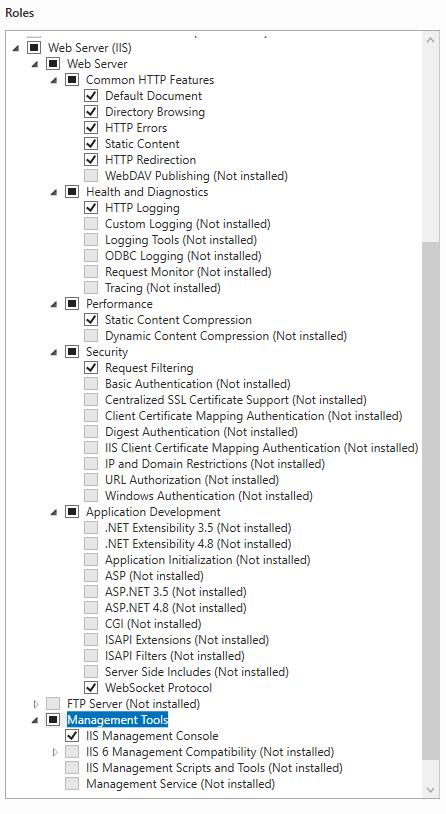
Task: Expand the FTP Server node
Action: coord(36,704)
